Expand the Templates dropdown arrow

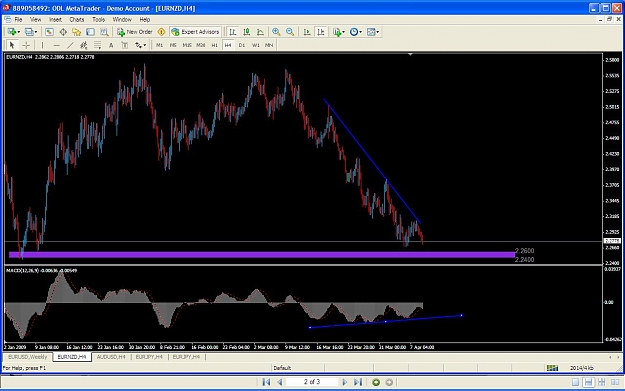(x=378, y=32)
